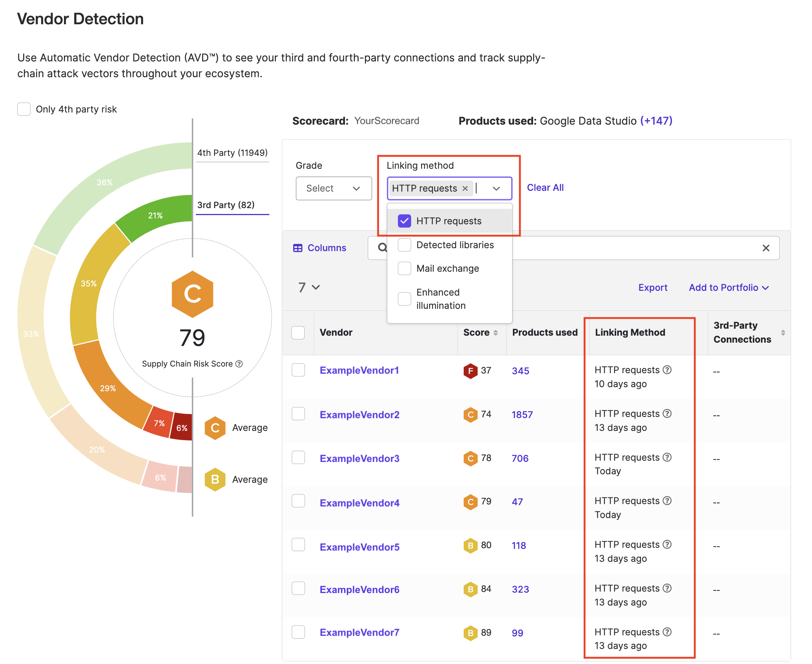Viewport: 812px width, 664px height.
Task: Click the C grade badge of ExampleVendor2
Action: 470,415
